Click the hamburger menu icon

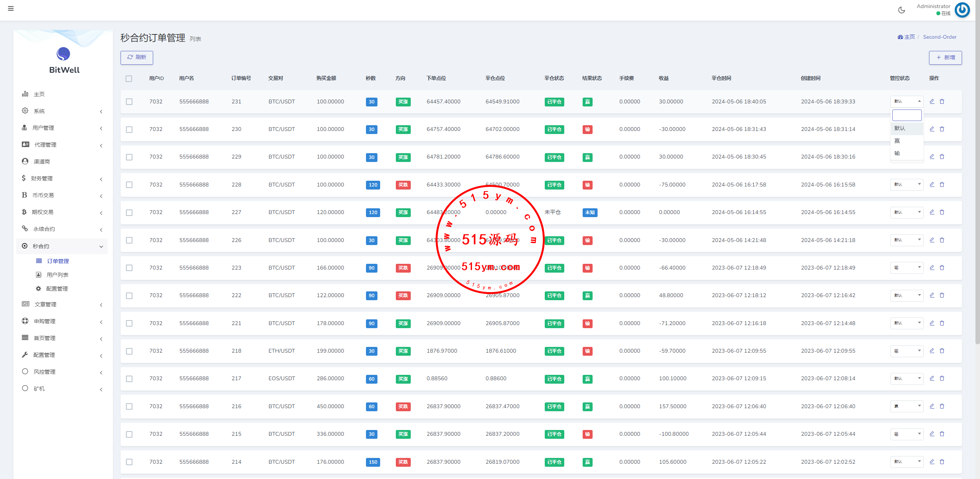[11, 8]
